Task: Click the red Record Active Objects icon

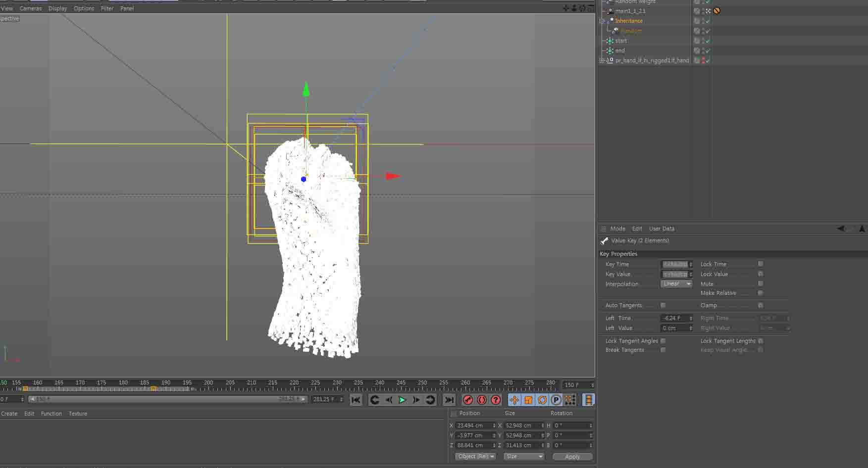Action: pyautogui.click(x=468, y=400)
